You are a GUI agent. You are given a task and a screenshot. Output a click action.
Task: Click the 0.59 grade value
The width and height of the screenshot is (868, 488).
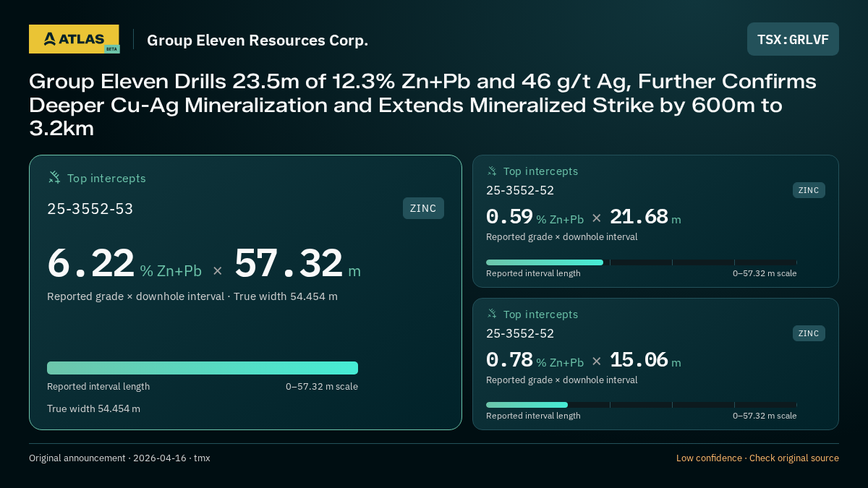509,217
